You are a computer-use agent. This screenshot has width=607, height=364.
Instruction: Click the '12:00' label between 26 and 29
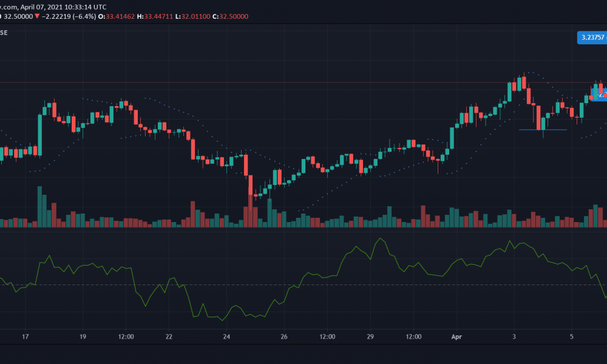tap(327, 337)
